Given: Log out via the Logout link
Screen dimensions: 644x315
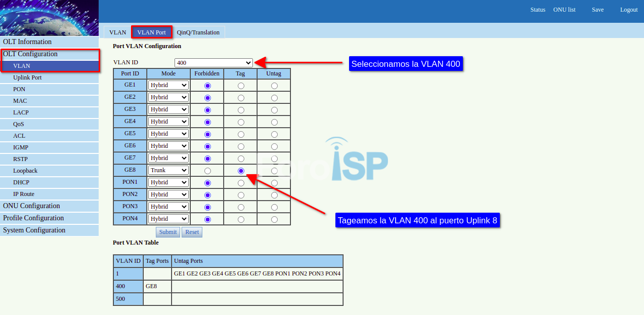Looking at the screenshot, I should pyautogui.click(x=629, y=10).
